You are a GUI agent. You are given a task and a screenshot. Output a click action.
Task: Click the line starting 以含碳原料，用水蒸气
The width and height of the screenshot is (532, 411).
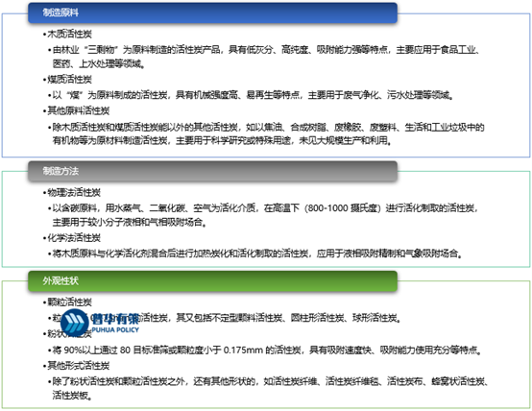coord(265,208)
